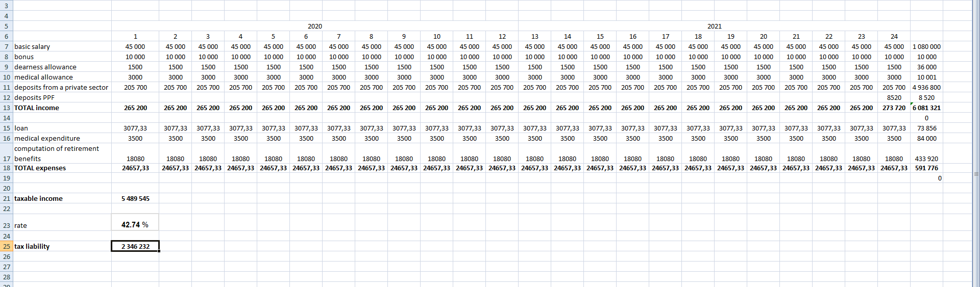Viewport: 980px width, 287px height.
Task: Select the taxable income value 5 489 545
Action: [135, 198]
